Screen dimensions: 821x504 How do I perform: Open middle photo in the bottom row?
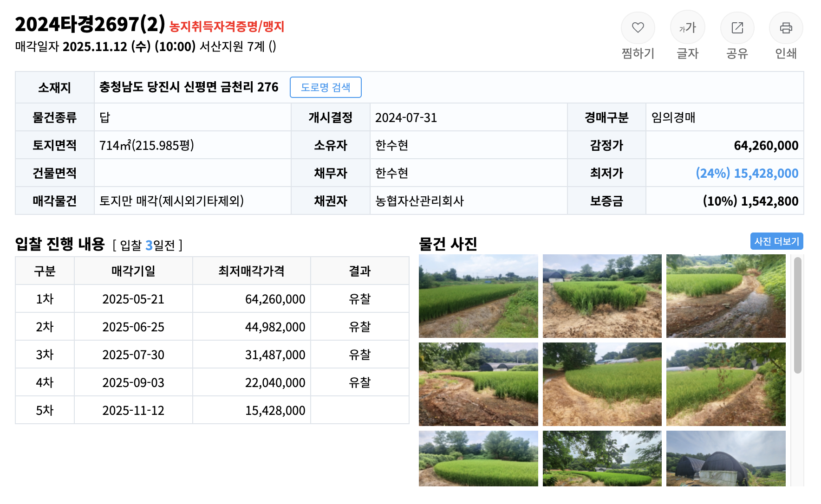(x=602, y=459)
